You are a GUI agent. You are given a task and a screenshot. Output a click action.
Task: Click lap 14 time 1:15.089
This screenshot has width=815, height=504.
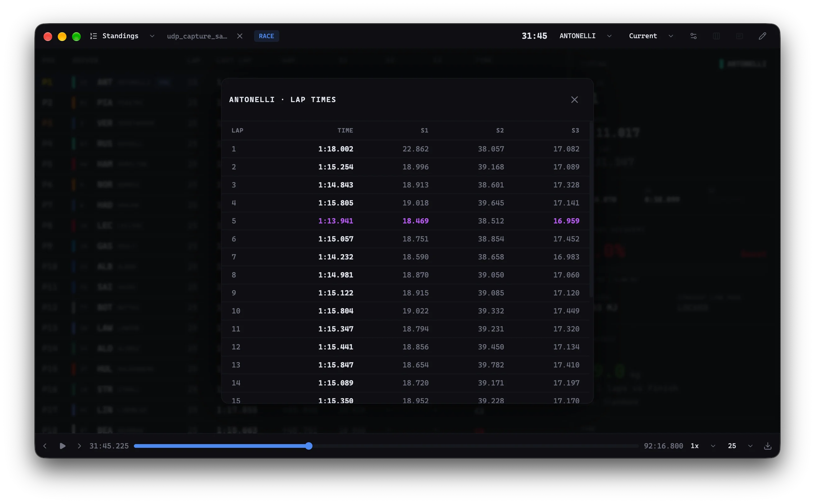(x=336, y=383)
